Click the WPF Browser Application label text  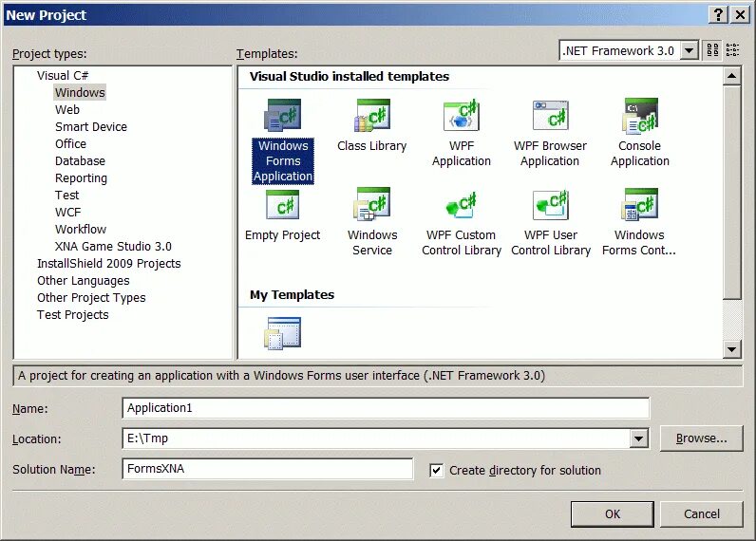point(550,153)
